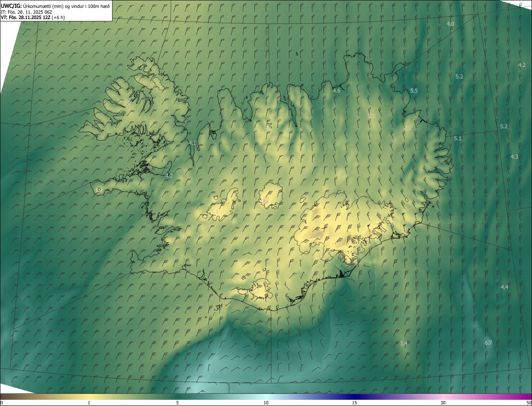Image resolution: width=532 pixels, height=406 pixels.
Task: Click the title 'UWC/IG: Úrkomumætti (mm) og vindur' text
Action: coord(55,6)
